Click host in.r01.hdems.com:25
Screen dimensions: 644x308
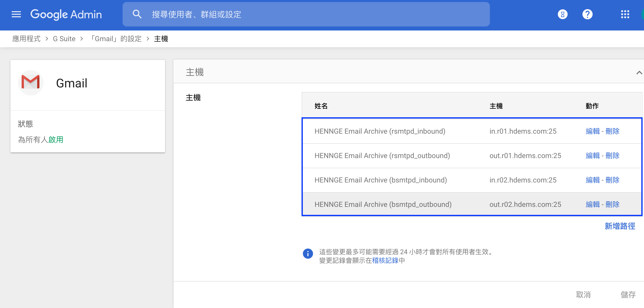(x=523, y=131)
